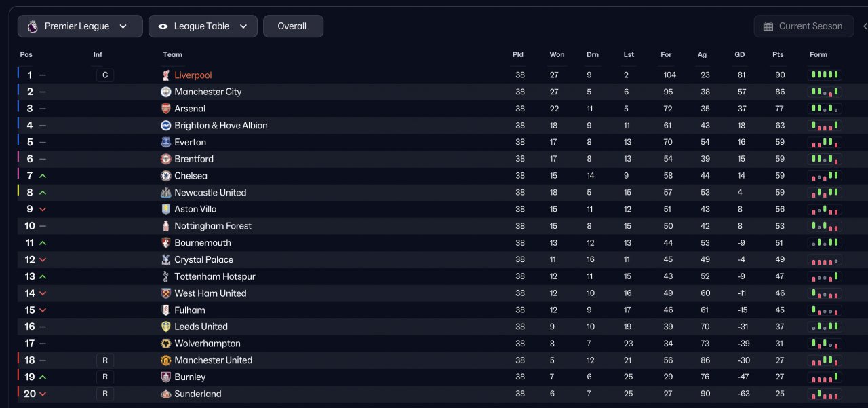
Task: Click the Form column header
Action: pos(818,55)
